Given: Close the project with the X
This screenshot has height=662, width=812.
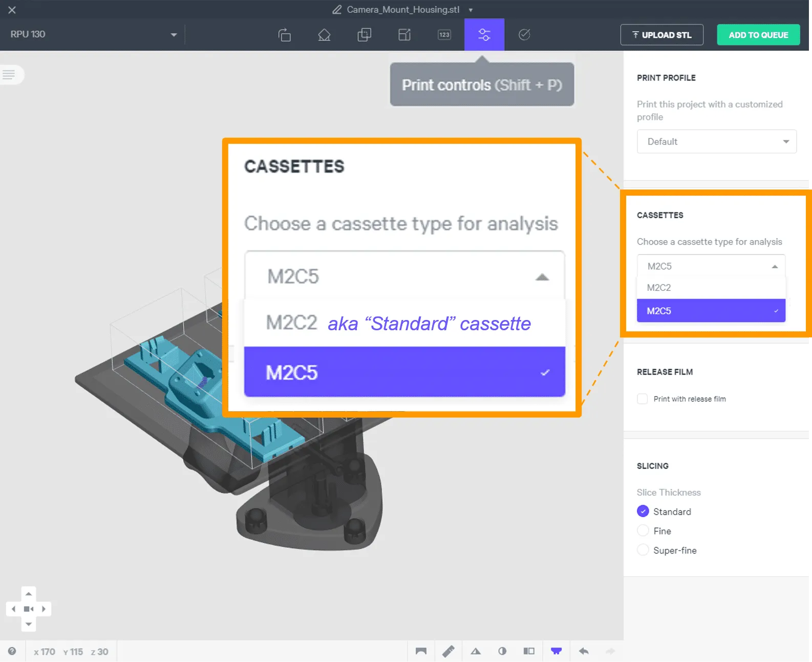Looking at the screenshot, I should [12, 10].
